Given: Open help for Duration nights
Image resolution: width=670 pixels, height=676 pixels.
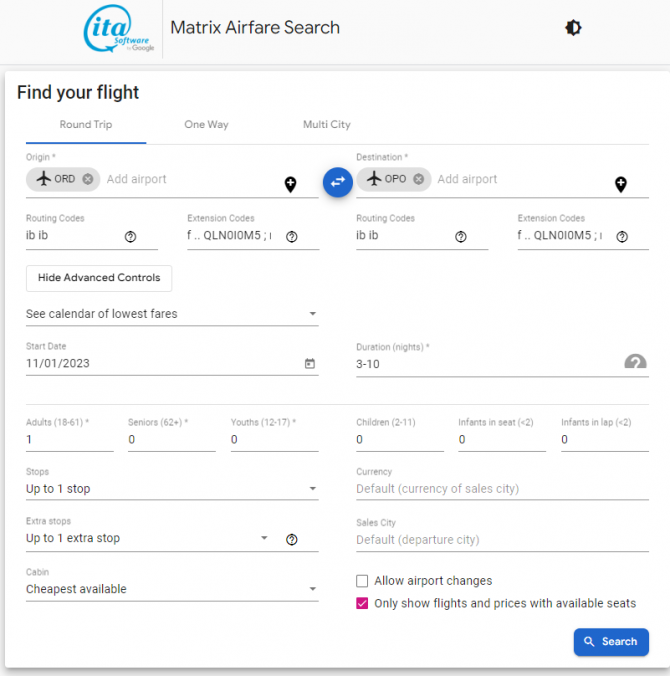Looking at the screenshot, I should (x=635, y=362).
